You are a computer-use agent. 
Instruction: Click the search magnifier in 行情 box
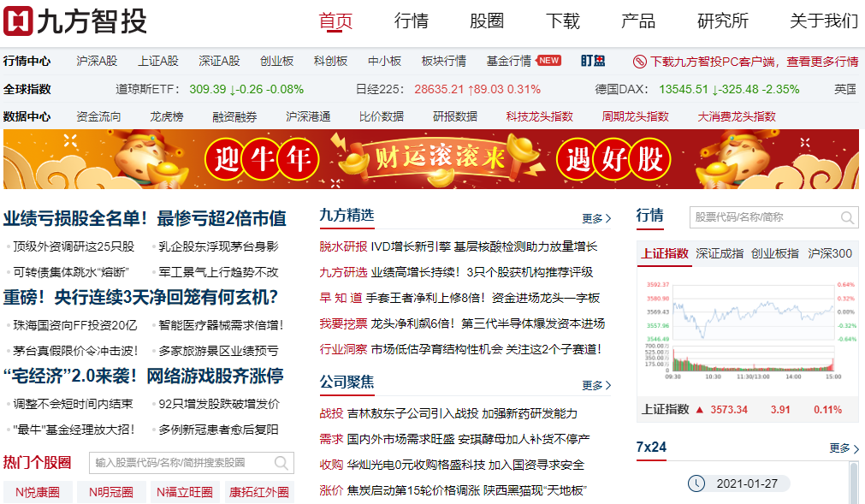click(847, 217)
